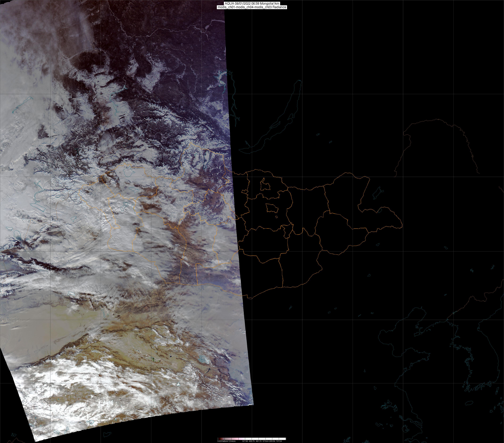This screenshot has height=443, width=504.
Task: Click the 737.54 scale value label
Action: (279, 441)
